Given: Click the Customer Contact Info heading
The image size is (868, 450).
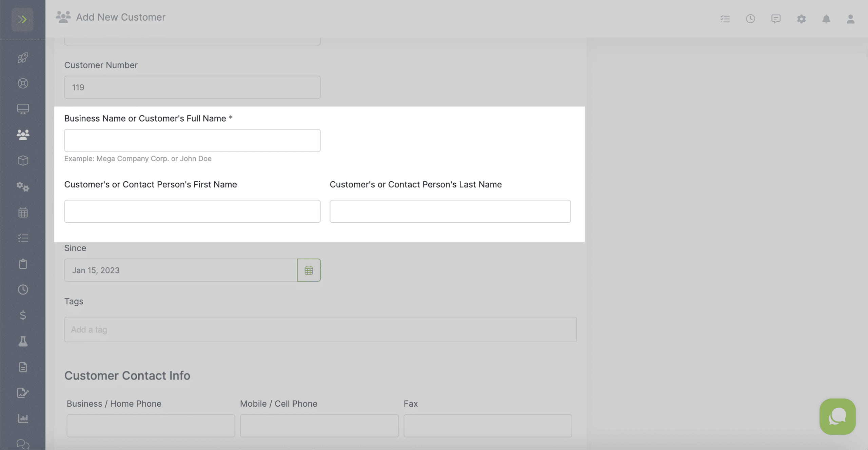Looking at the screenshot, I should [127, 375].
